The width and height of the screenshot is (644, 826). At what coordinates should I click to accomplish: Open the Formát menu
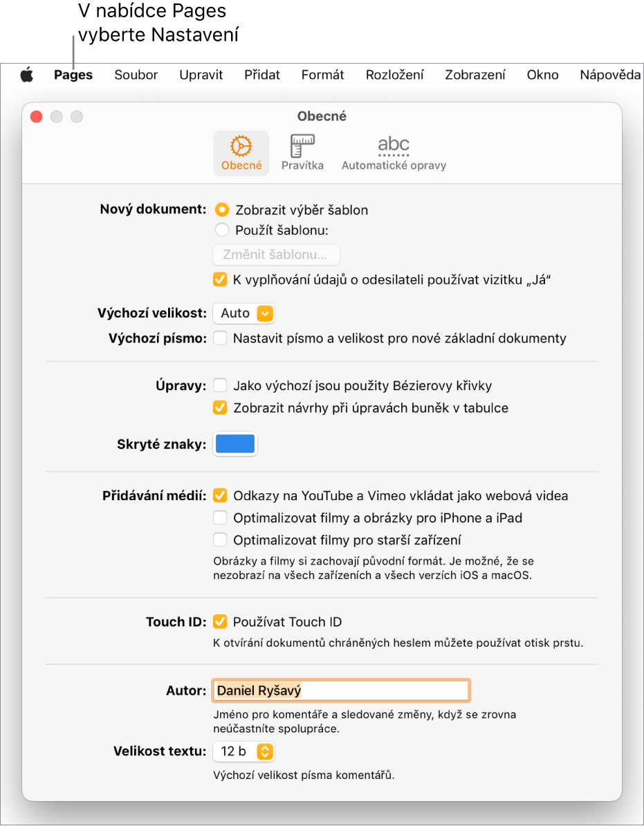pyautogui.click(x=322, y=75)
